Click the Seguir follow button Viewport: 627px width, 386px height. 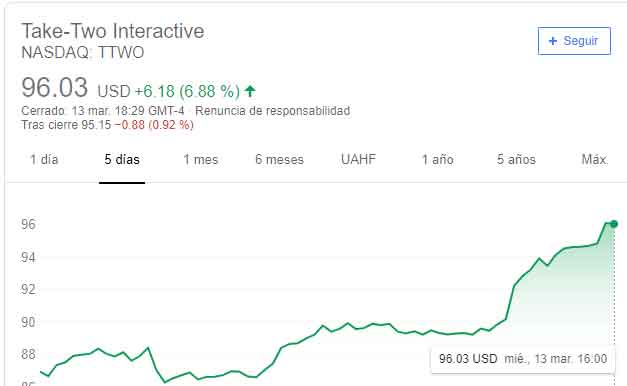(x=574, y=41)
